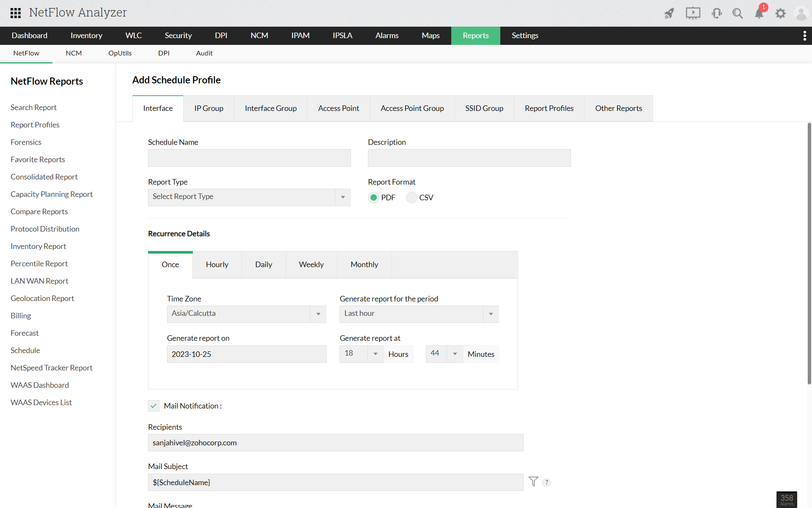Open the notifications bell icon
This screenshot has height=508, width=812.
click(x=759, y=14)
